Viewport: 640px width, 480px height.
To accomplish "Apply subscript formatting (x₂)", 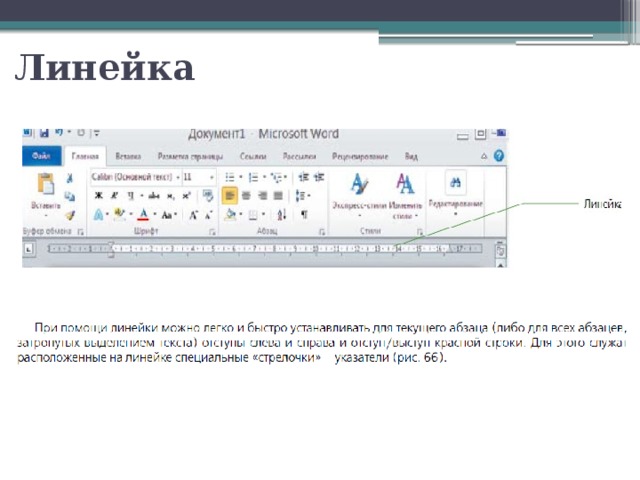I will coord(171,196).
